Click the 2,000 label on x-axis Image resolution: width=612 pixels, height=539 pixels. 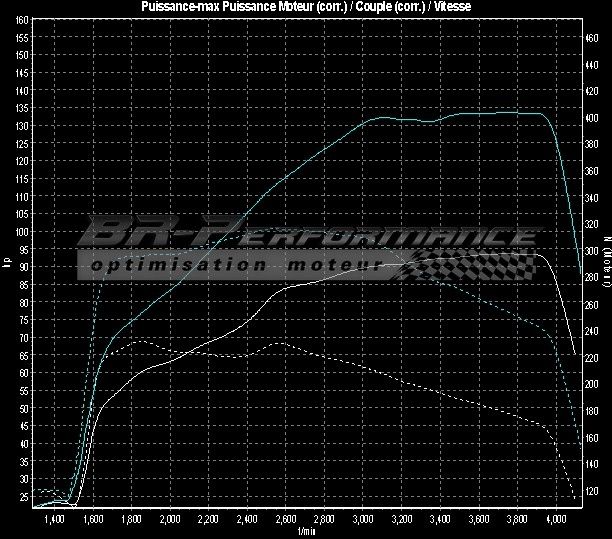(x=170, y=520)
